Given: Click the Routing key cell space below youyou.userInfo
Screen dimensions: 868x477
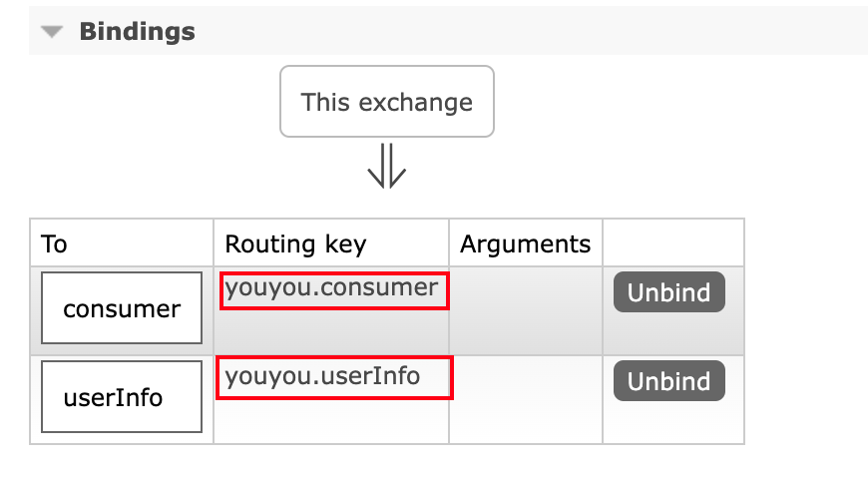Looking at the screenshot, I should [331, 421].
